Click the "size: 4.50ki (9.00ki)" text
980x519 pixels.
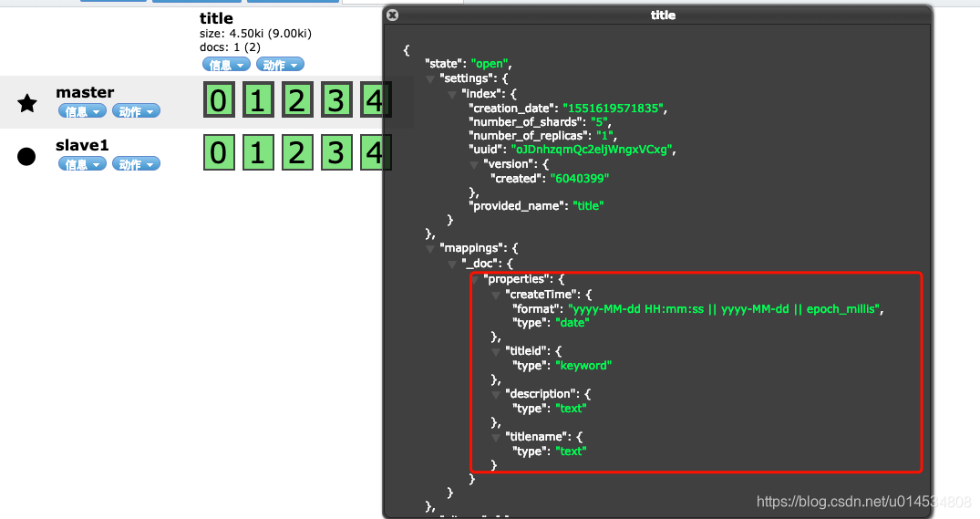pyautogui.click(x=255, y=33)
